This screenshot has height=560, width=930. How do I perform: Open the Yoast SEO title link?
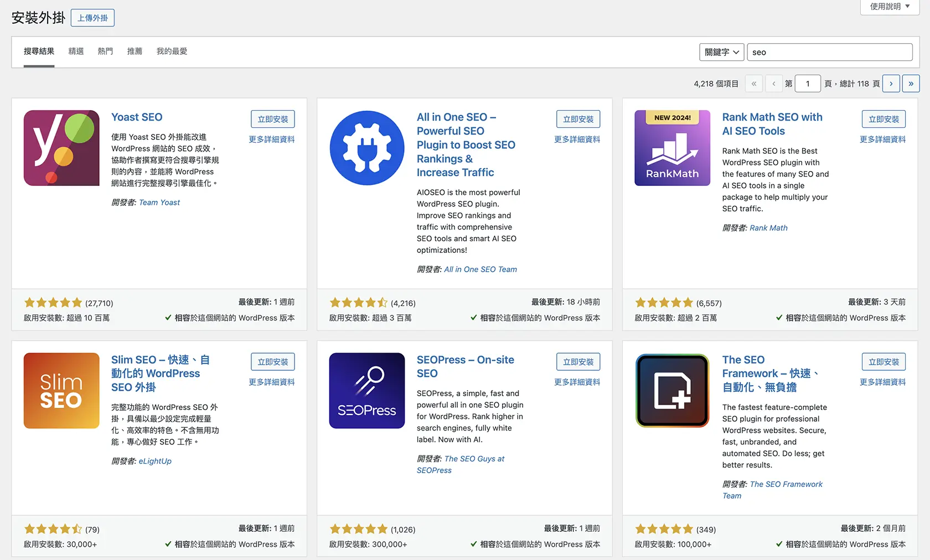click(x=137, y=117)
